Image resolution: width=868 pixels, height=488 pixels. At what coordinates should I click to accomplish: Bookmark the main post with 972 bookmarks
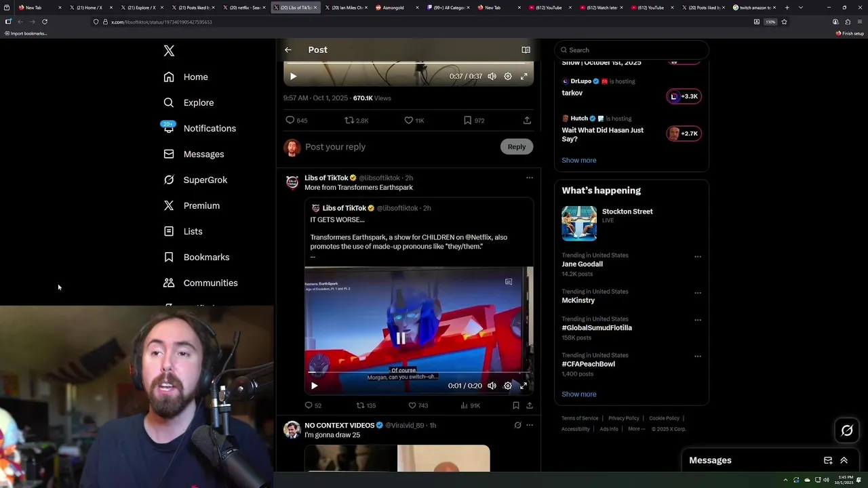[x=473, y=121]
